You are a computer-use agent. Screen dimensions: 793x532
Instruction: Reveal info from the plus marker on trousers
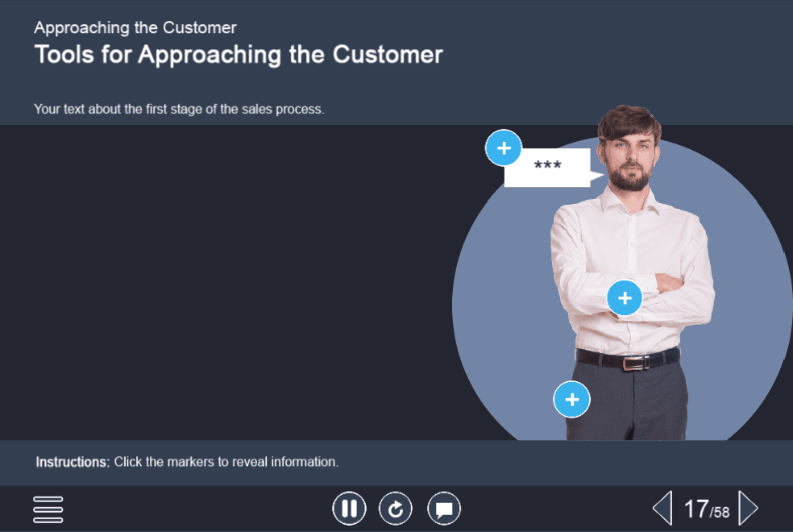click(572, 400)
